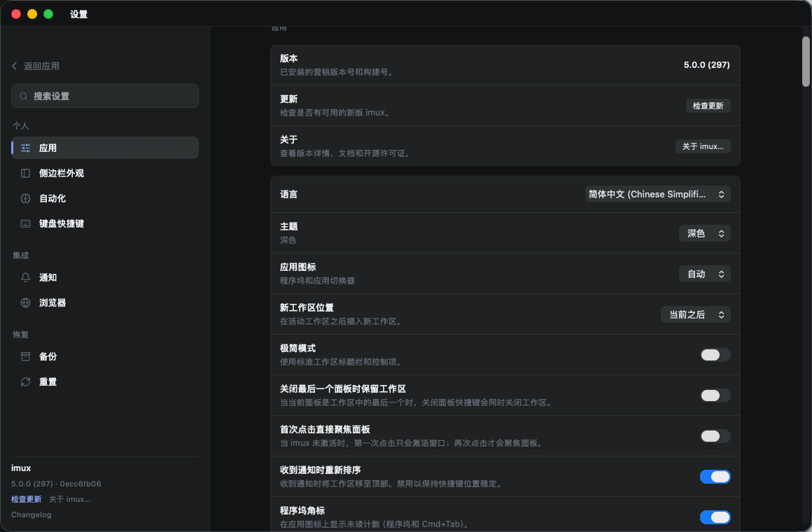Open the 侧边栏外观 settings section
The image size is (812, 532).
(104, 174)
